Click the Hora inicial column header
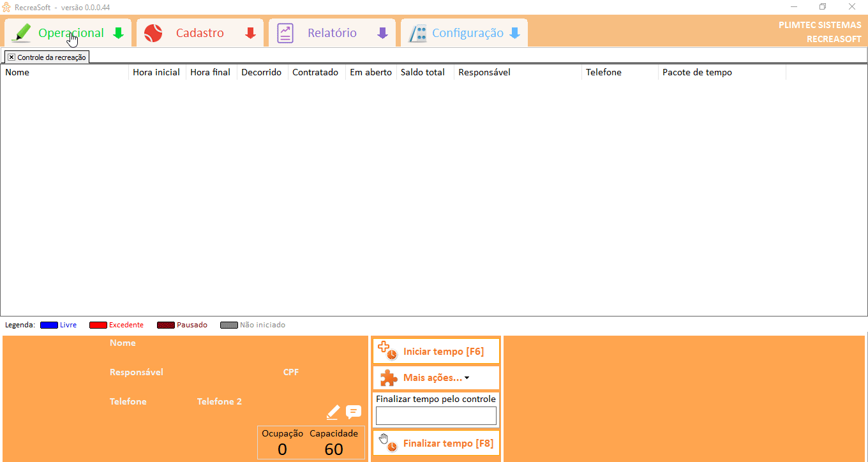 pos(158,72)
